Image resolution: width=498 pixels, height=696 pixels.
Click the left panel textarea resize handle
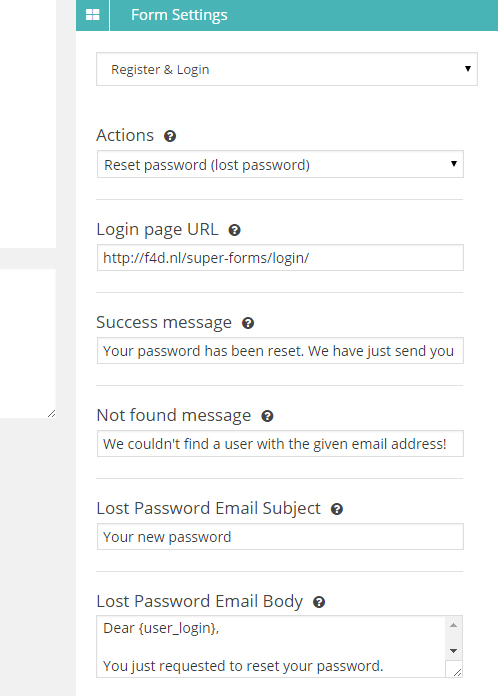click(51, 413)
